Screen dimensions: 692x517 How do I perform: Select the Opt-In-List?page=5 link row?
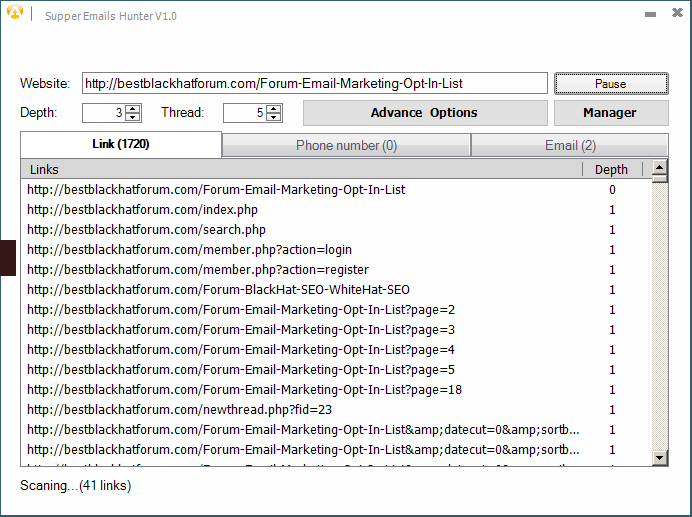pos(336,370)
